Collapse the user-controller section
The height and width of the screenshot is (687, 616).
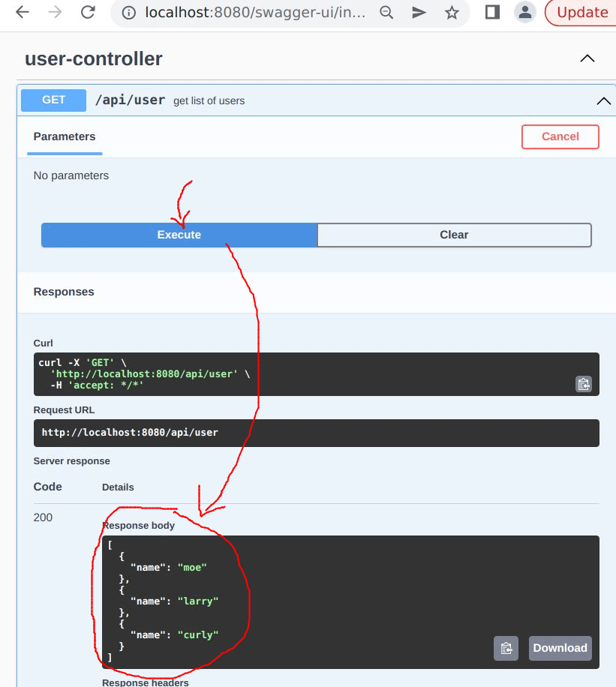587,58
